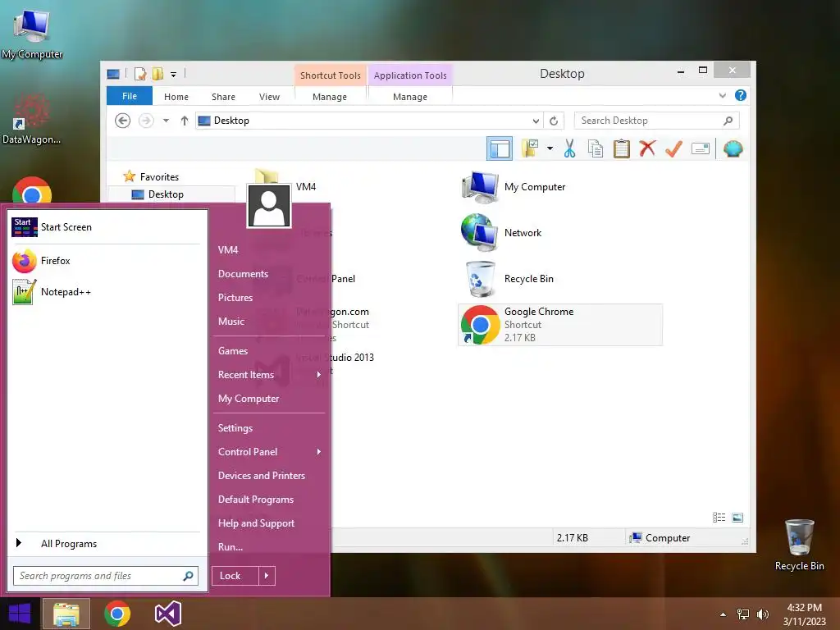The image size is (840, 630).
Task: Open Application Tools Manage tab
Action: tap(410, 97)
